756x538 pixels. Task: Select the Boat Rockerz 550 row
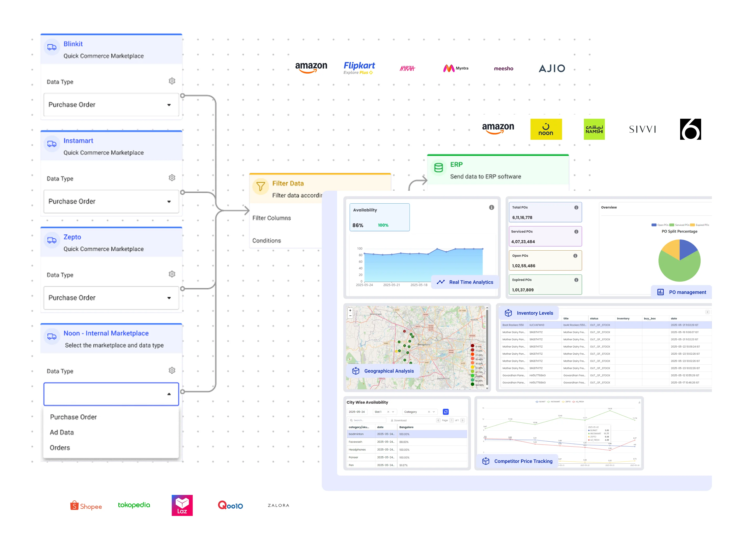click(x=606, y=325)
